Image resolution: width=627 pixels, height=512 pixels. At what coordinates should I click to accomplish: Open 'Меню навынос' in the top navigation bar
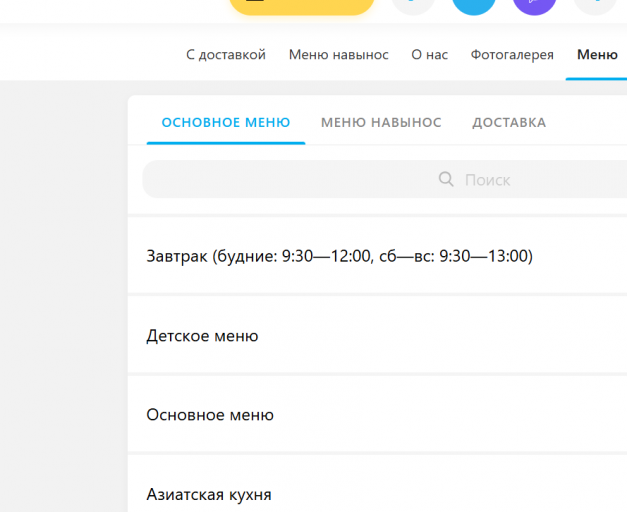(x=339, y=54)
